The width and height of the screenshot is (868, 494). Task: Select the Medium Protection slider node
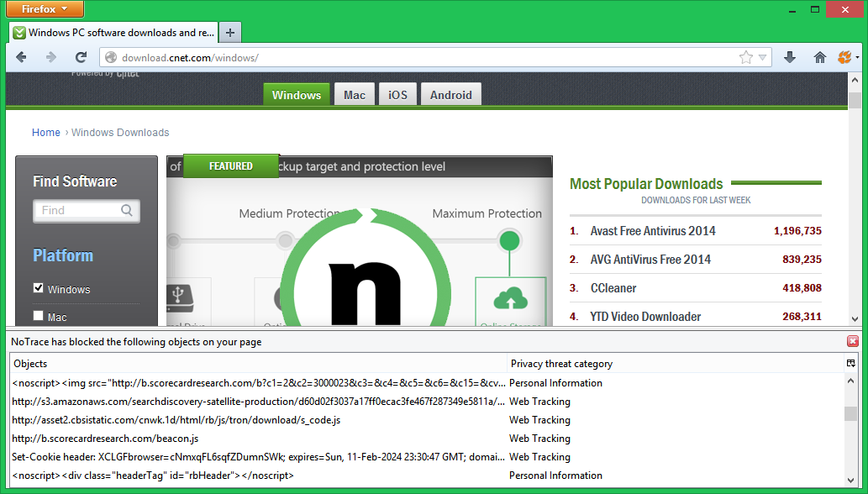pos(285,240)
